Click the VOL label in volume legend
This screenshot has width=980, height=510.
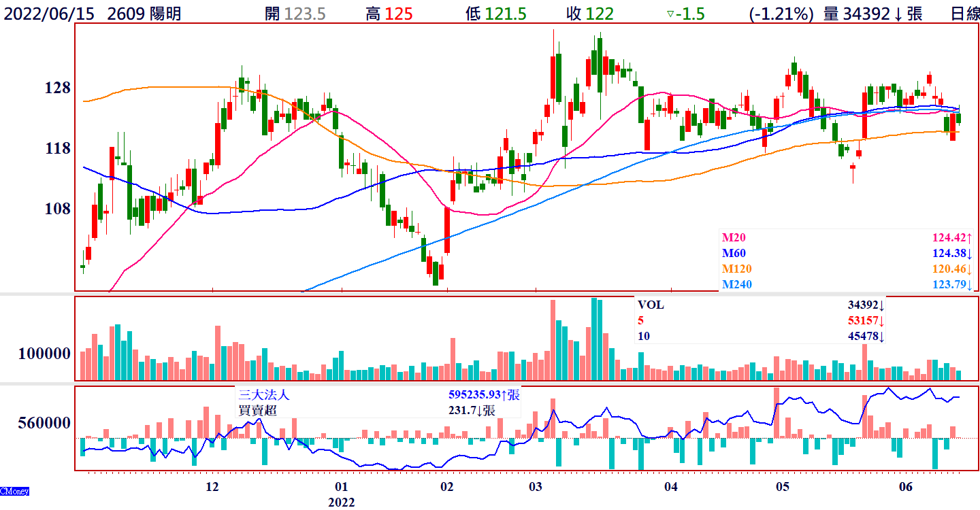point(651,305)
